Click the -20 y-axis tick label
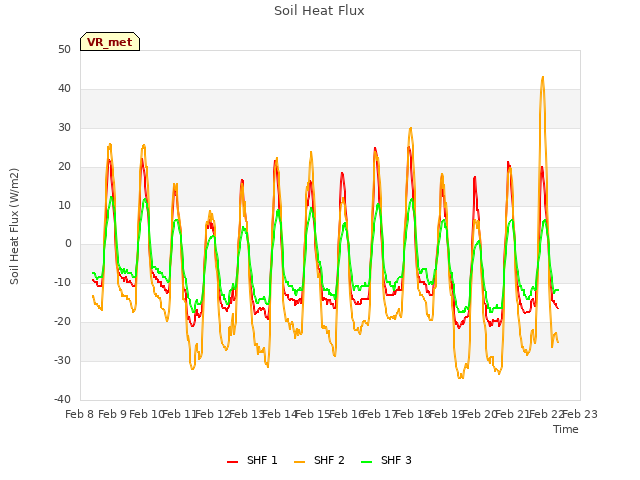Screen dimensions: 640x480 click(x=62, y=322)
